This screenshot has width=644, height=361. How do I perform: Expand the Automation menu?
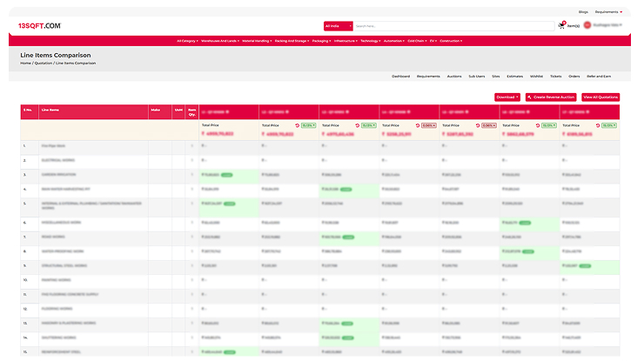pos(394,41)
